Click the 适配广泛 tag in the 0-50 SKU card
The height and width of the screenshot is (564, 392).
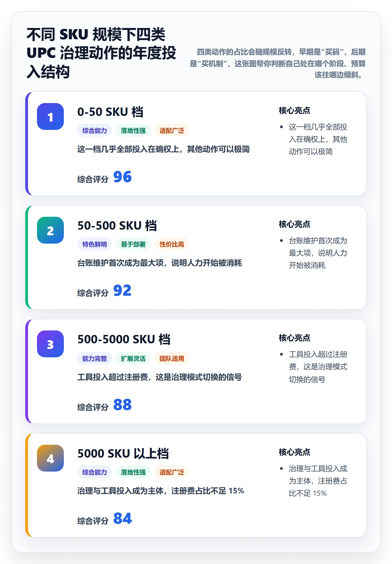point(172,130)
